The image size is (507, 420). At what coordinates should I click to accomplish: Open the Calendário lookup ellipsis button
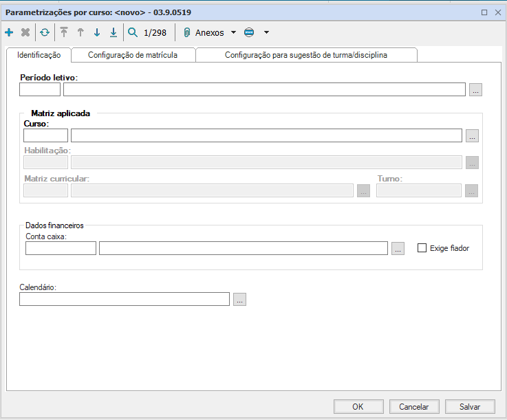[239, 299]
